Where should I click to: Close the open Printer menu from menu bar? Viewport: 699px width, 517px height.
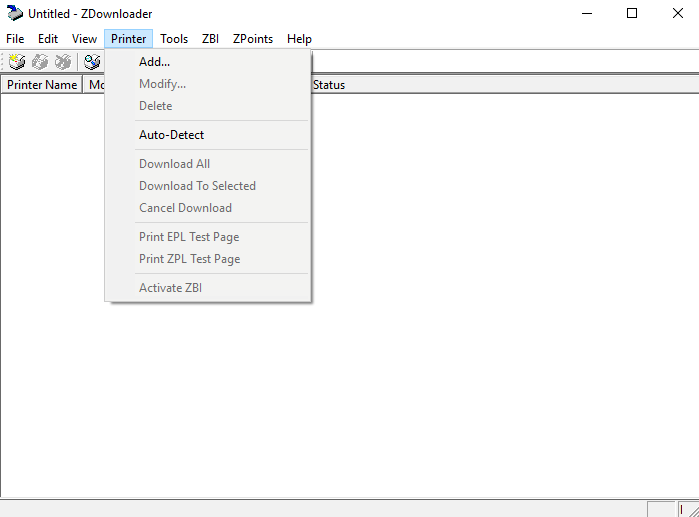(x=129, y=39)
